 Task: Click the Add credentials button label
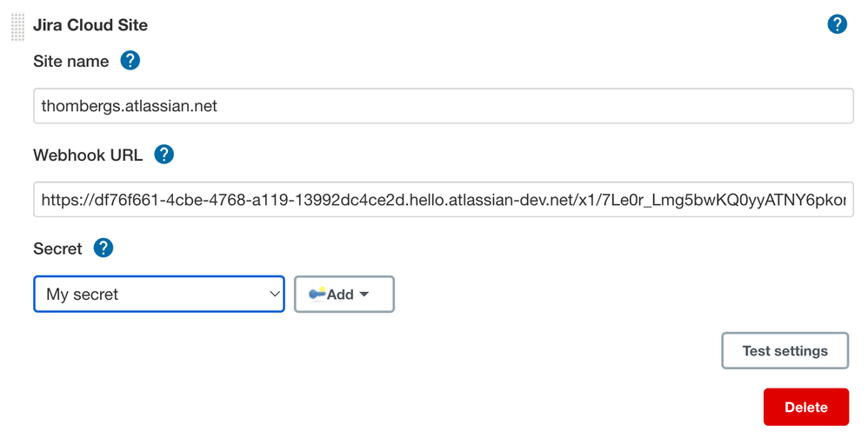pyautogui.click(x=340, y=295)
